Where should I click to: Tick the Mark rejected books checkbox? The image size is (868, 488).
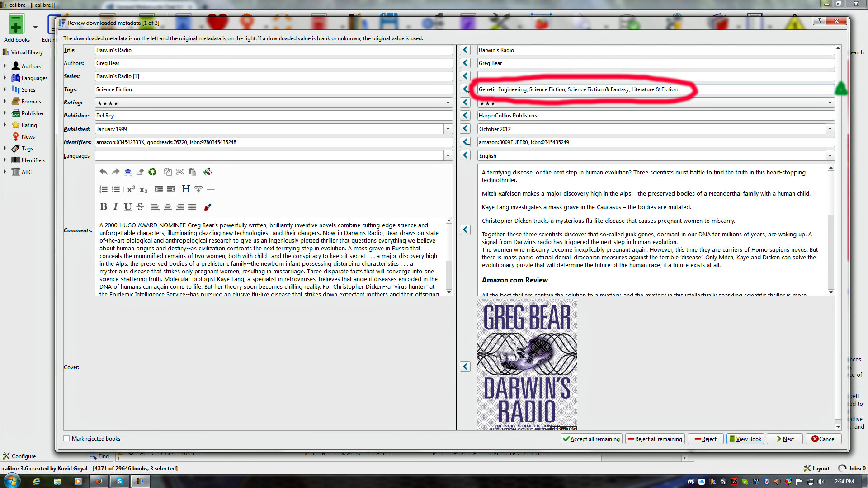pos(67,439)
